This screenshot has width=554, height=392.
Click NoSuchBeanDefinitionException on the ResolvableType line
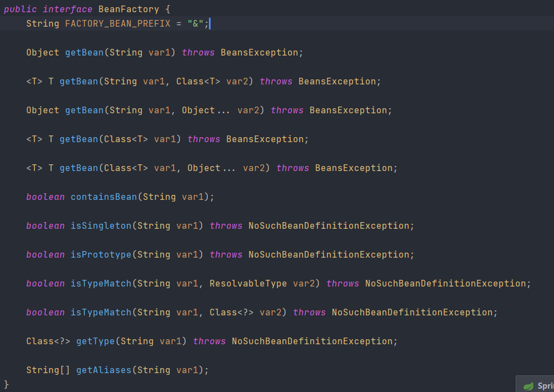[445, 284]
